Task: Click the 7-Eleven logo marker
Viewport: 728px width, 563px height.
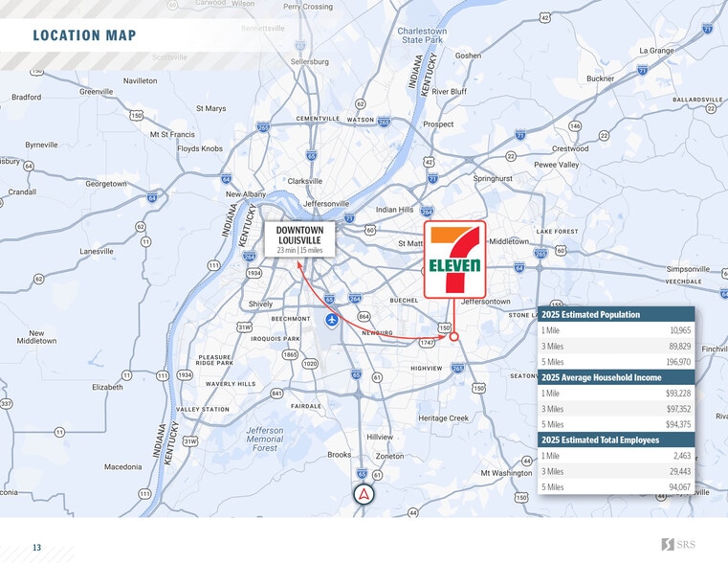Action: (454, 259)
